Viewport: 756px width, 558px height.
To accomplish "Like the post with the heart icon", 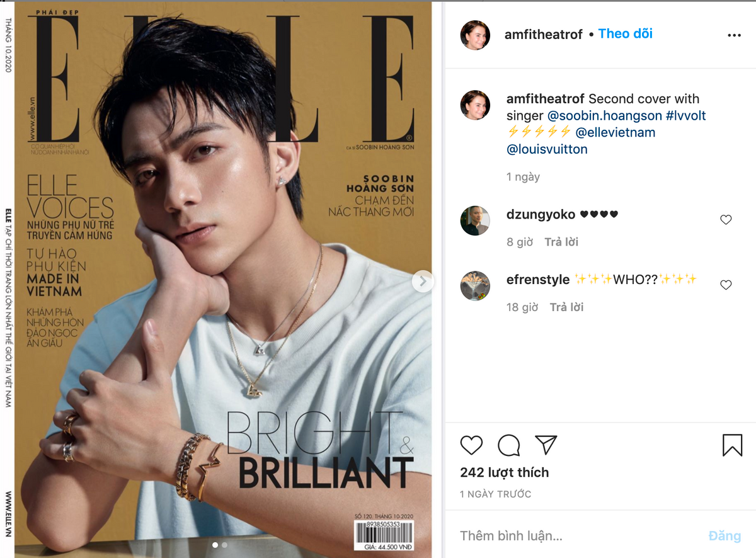I will tap(471, 445).
